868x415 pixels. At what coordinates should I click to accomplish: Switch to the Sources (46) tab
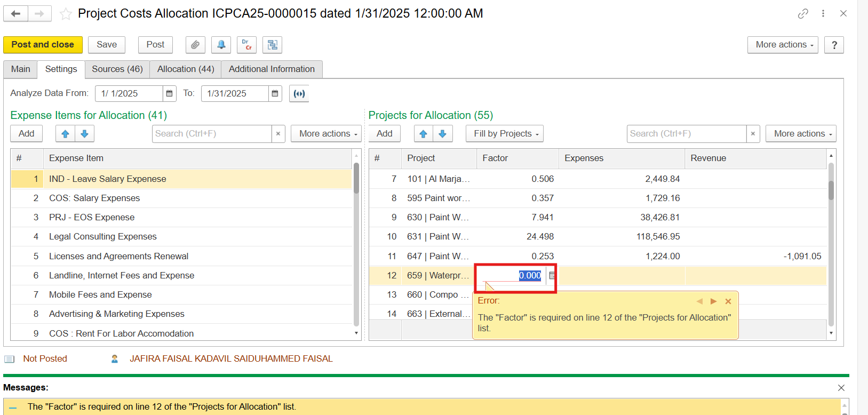[117, 69]
